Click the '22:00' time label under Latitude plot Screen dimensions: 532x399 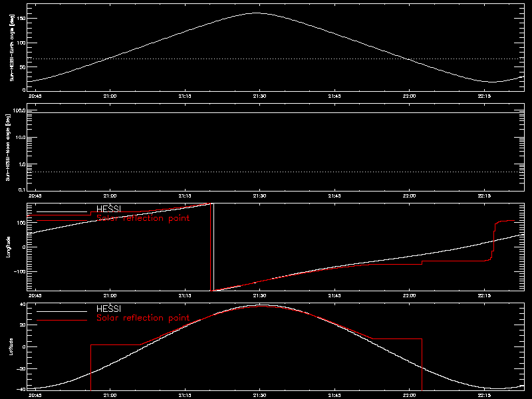click(410, 395)
